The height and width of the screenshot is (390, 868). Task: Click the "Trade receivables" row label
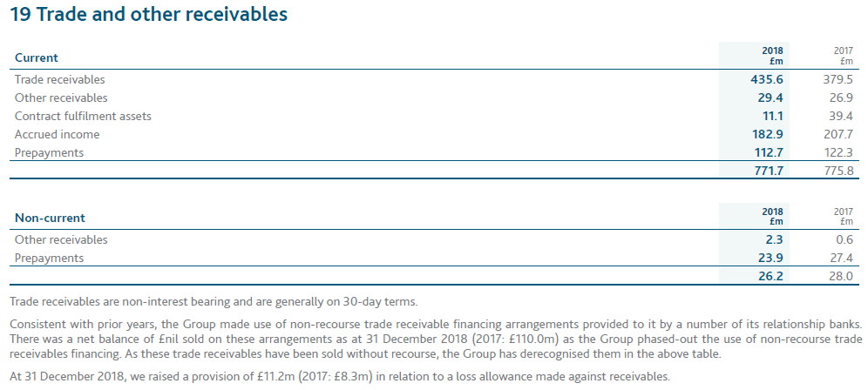coord(60,80)
